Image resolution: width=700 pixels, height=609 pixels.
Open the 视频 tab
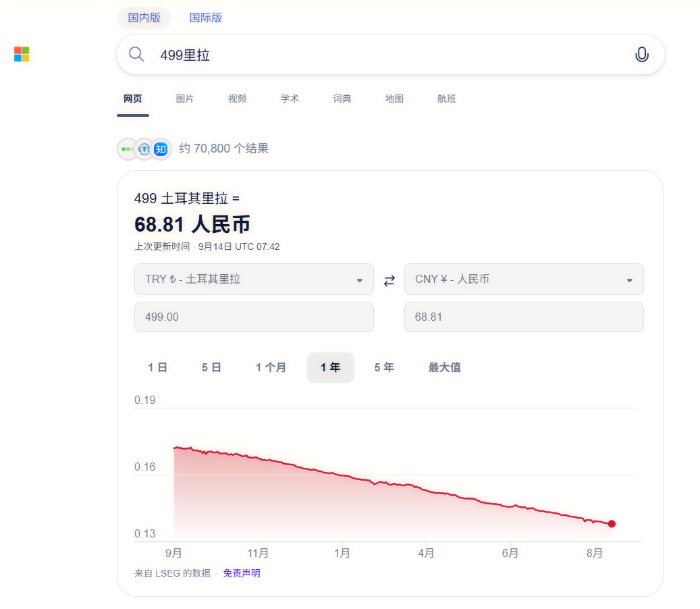238,99
